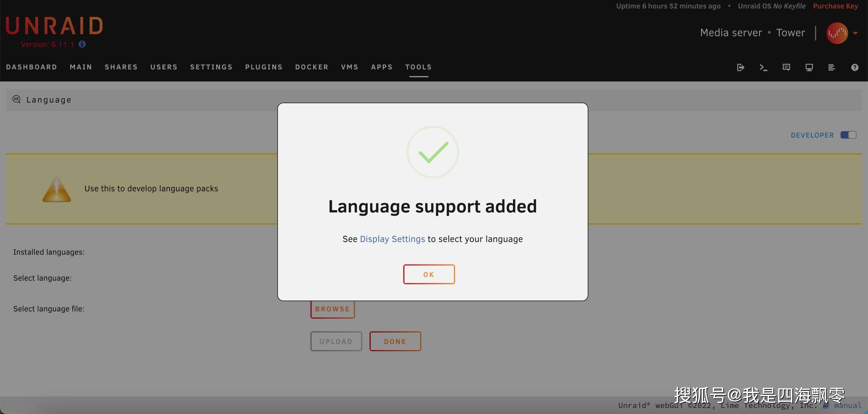Open the Docker tab
This screenshot has height=414, width=868.
[312, 67]
